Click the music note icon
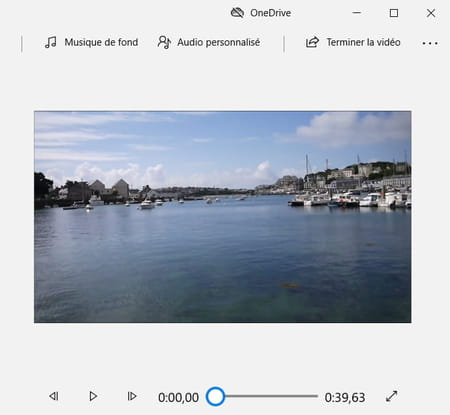 (51, 42)
